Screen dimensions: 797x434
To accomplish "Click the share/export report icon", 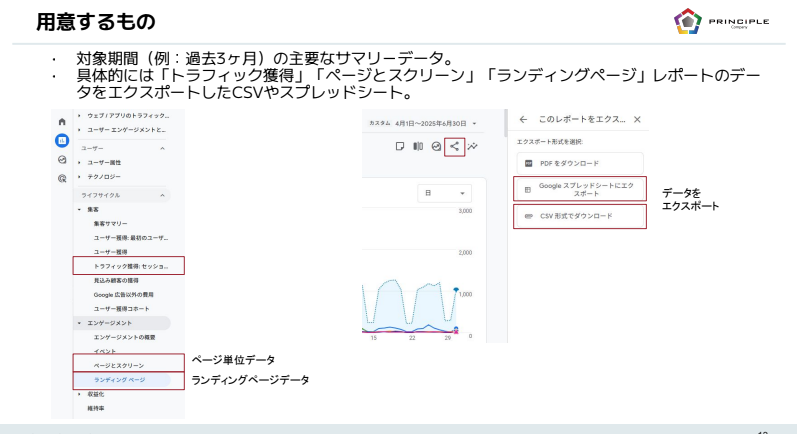I will click(x=454, y=146).
